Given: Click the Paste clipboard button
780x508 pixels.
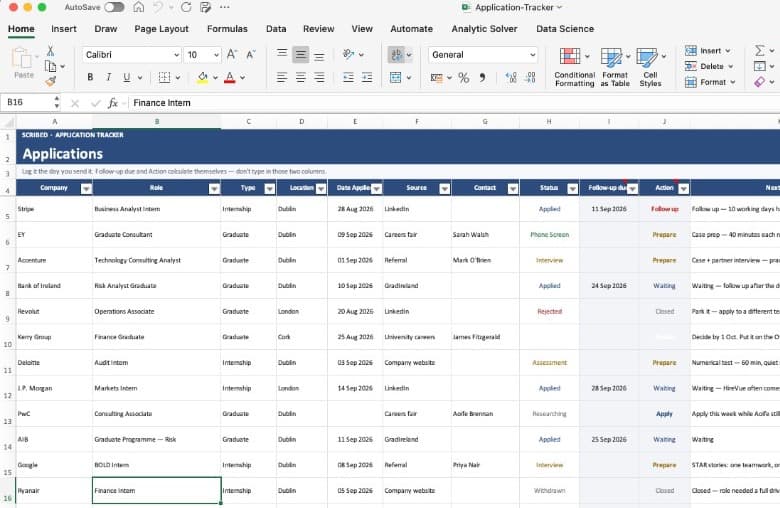Looking at the screenshot, I should point(23,63).
